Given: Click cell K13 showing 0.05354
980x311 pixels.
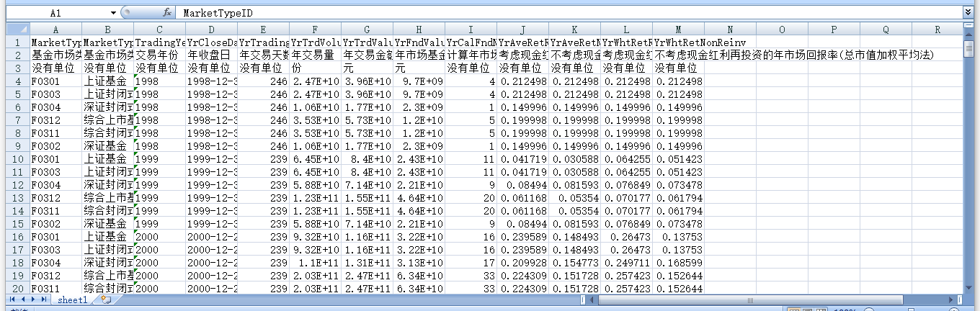Looking at the screenshot, I should (574, 198).
